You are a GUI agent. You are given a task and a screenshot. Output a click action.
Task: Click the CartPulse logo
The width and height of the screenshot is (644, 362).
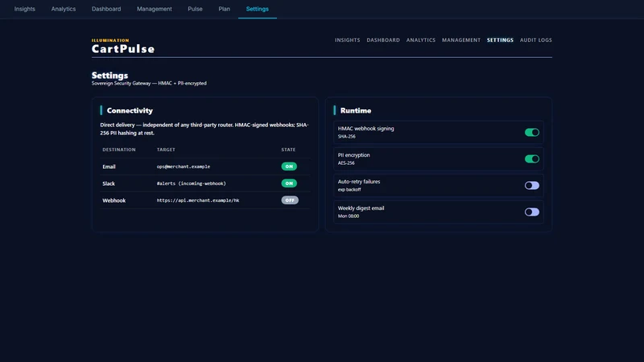tap(123, 49)
